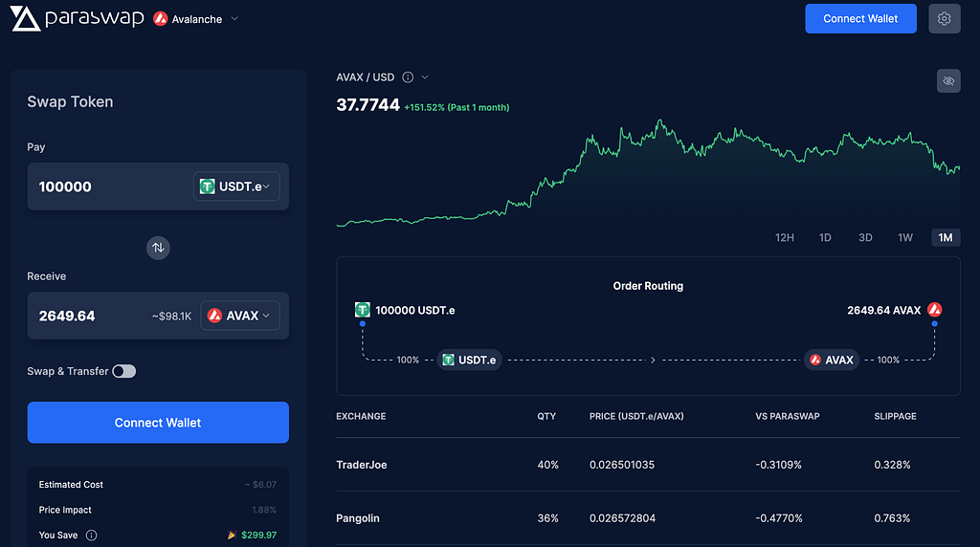This screenshot has width=980, height=547.
Task: Click the Avalanche network icon
Action: [161, 19]
